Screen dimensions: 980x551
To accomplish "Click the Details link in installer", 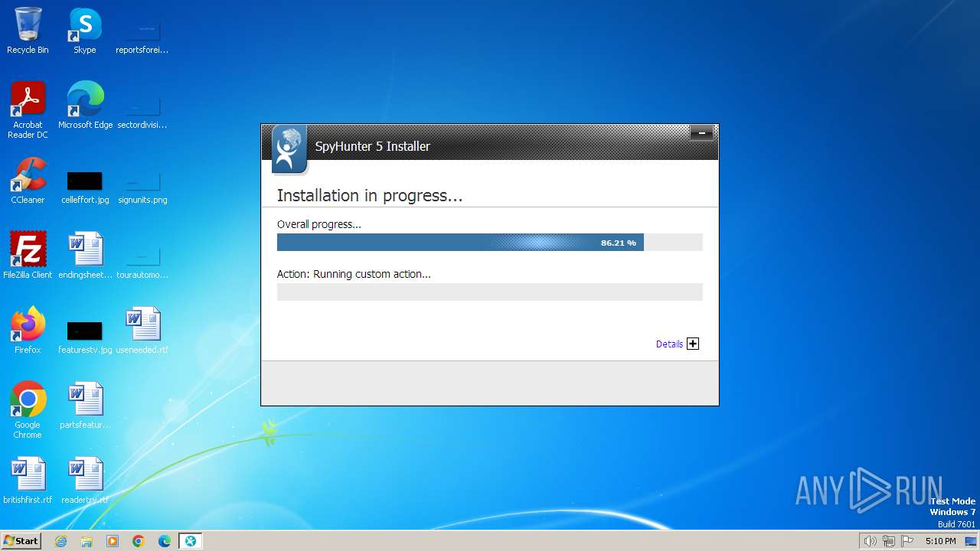I will click(x=669, y=344).
